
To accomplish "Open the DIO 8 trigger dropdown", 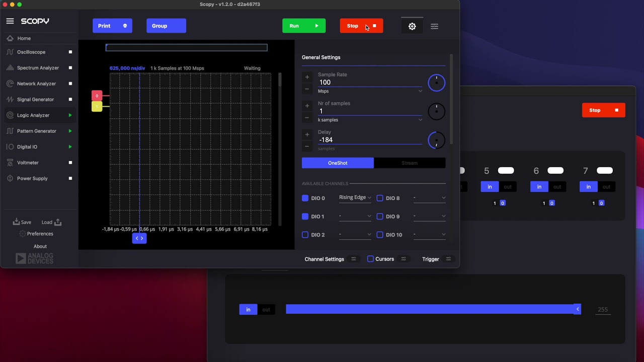I will 430,198.
